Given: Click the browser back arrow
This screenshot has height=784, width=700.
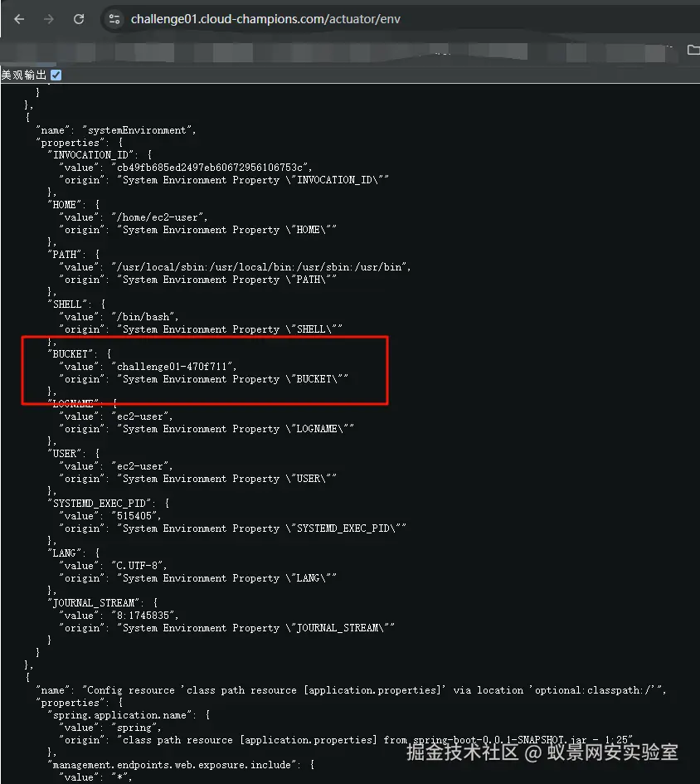Looking at the screenshot, I should [19, 19].
